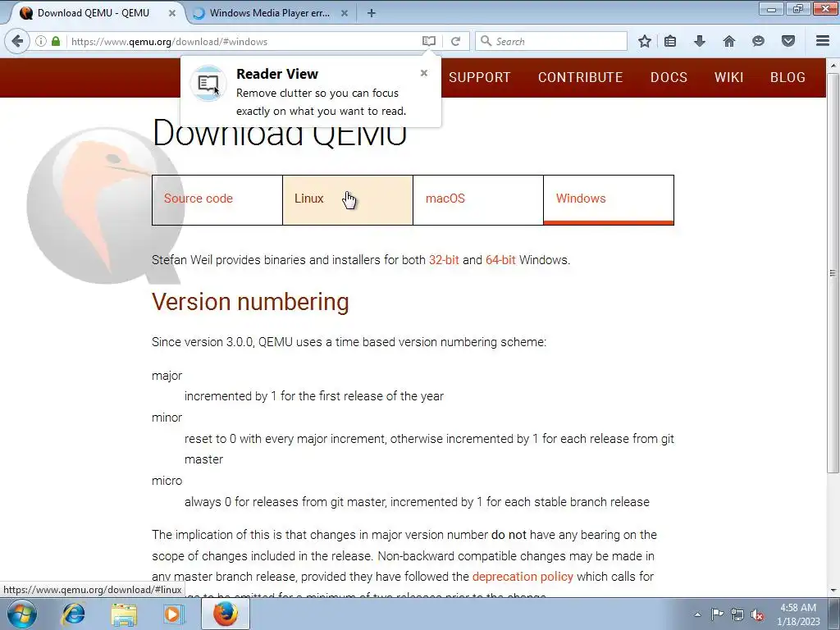The width and height of the screenshot is (840, 630).
Task: Open a new tab with plus button
Action: tap(372, 13)
